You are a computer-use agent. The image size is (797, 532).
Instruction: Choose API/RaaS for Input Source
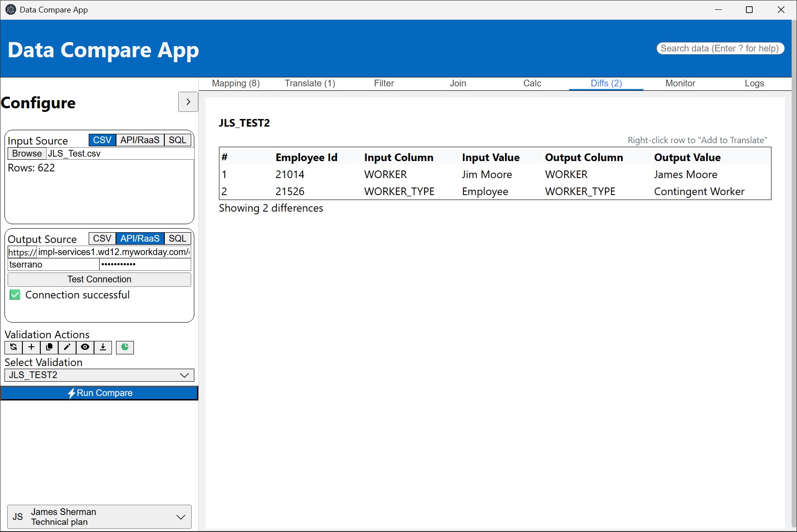140,140
